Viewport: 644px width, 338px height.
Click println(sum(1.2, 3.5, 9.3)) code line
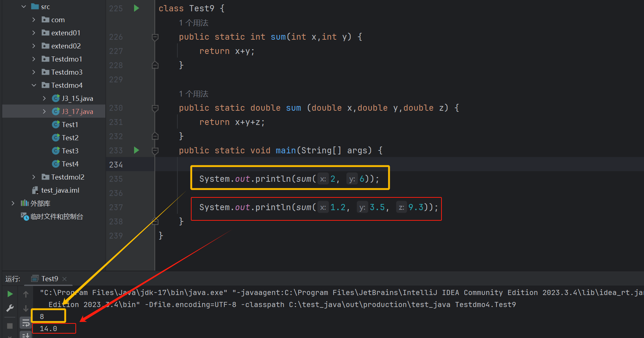[318, 207]
